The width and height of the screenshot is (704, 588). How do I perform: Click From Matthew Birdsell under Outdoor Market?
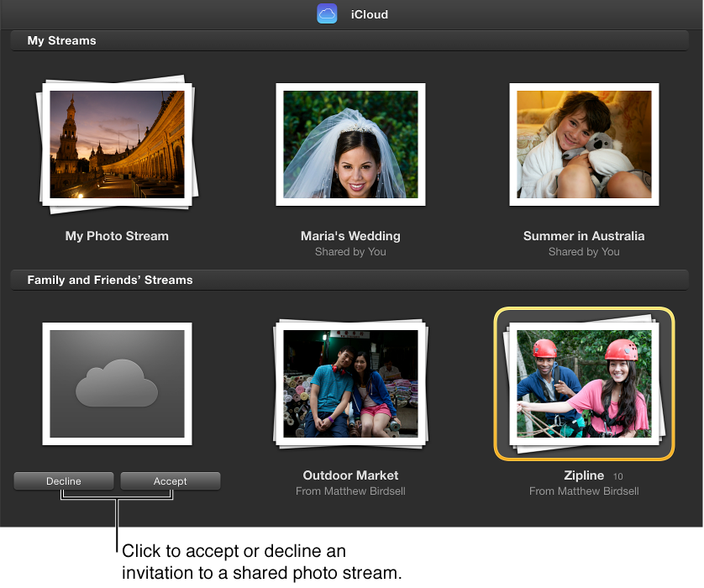tap(350, 491)
